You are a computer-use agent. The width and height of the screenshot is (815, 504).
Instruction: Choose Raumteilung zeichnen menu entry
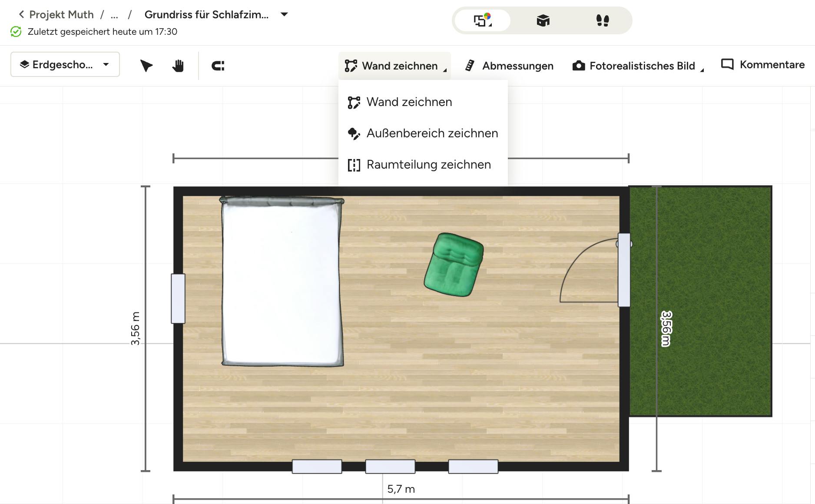point(428,165)
